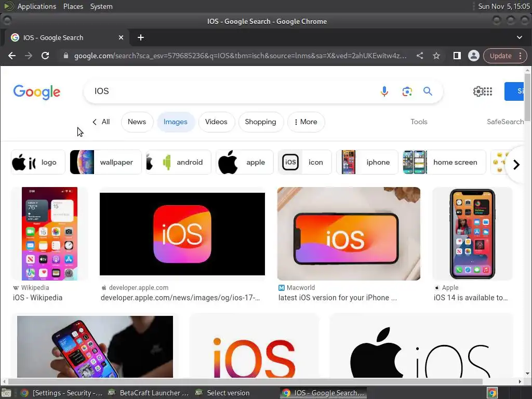
Task: Start voice search with microphone
Action: pyautogui.click(x=384, y=91)
